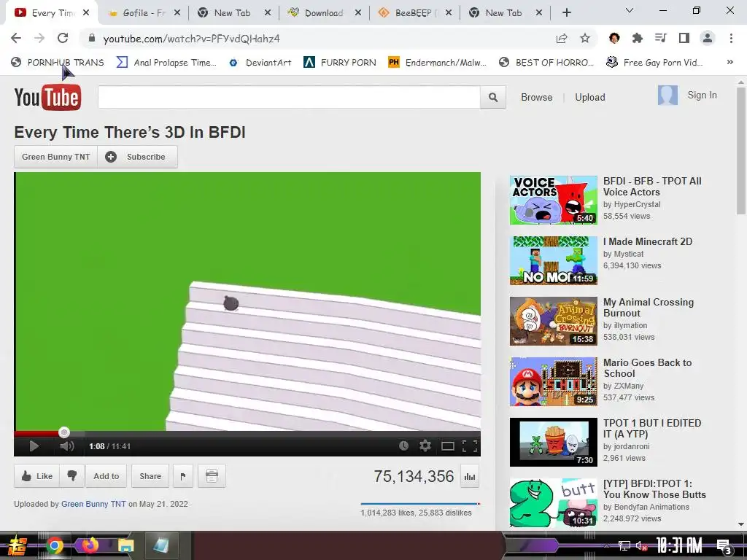Seek using the video progress bar handle
This screenshot has height=560, width=747.
pos(64,432)
